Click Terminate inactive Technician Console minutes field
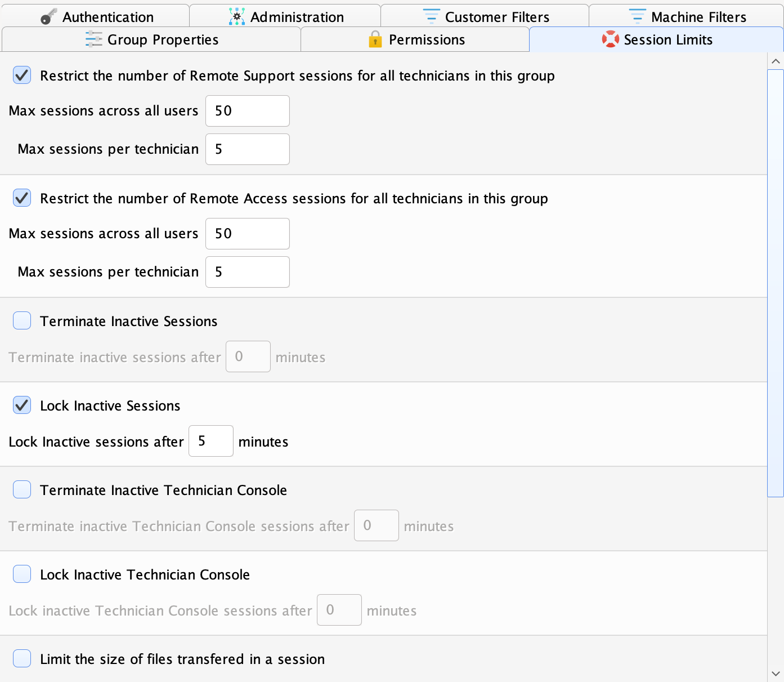The image size is (784, 682). (x=377, y=525)
